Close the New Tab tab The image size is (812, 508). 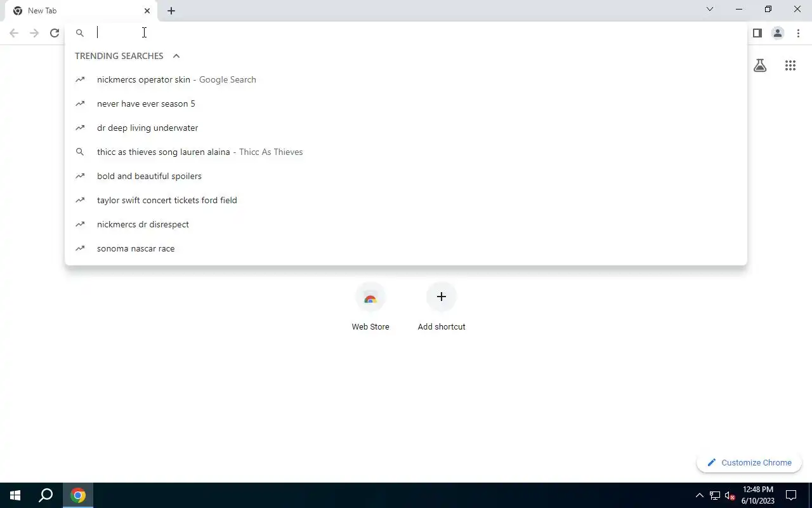(x=147, y=11)
